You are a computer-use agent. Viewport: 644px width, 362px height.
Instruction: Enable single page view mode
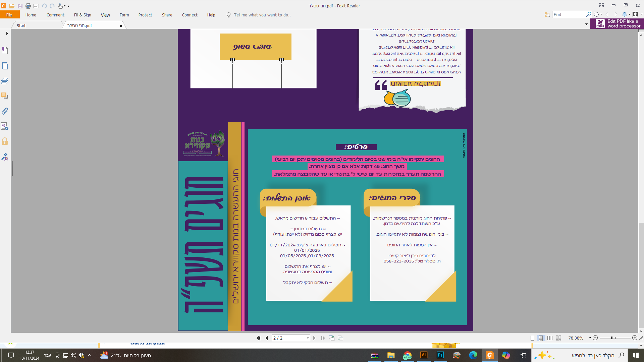(532, 338)
